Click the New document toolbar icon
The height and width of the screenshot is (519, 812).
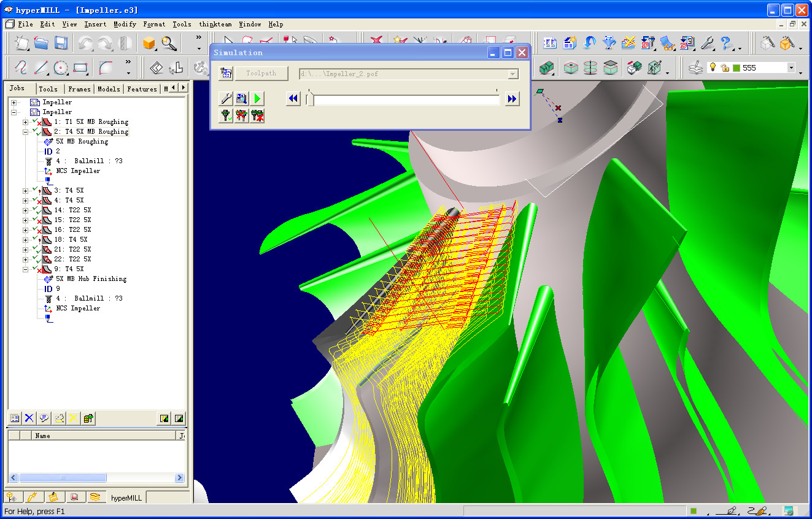pyautogui.click(x=22, y=43)
